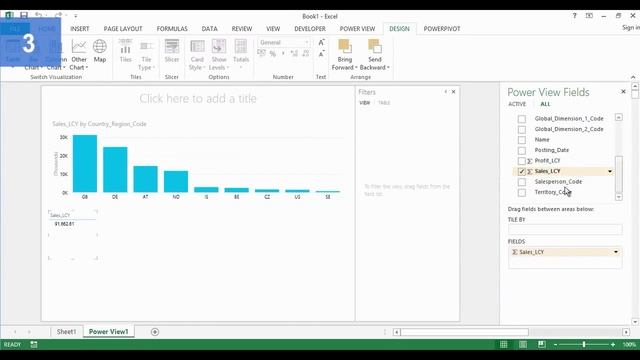Open the Sales_LCY dropdown in field list
This screenshot has width=640, height=360.
point(610,171)
